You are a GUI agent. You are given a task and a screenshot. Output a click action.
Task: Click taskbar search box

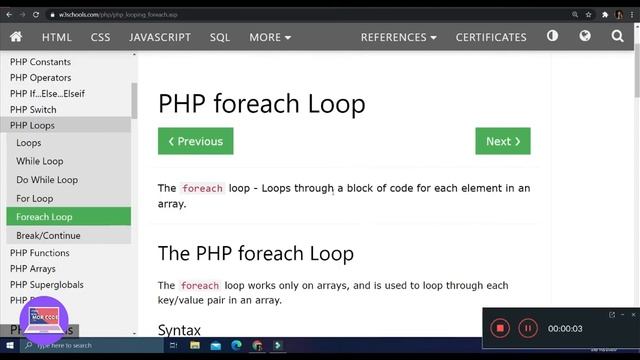92,345
